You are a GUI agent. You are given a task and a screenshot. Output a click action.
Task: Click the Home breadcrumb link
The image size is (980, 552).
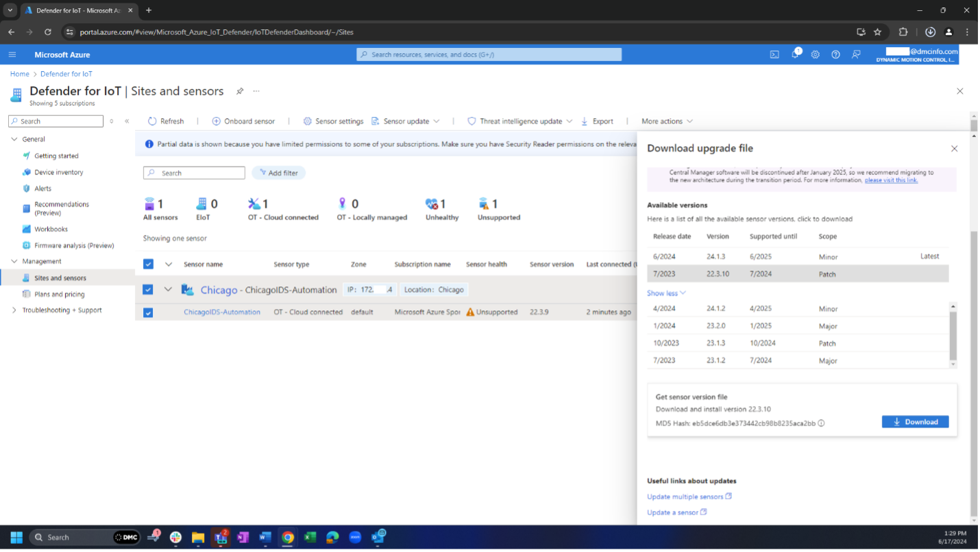click(x=19, y=74)
